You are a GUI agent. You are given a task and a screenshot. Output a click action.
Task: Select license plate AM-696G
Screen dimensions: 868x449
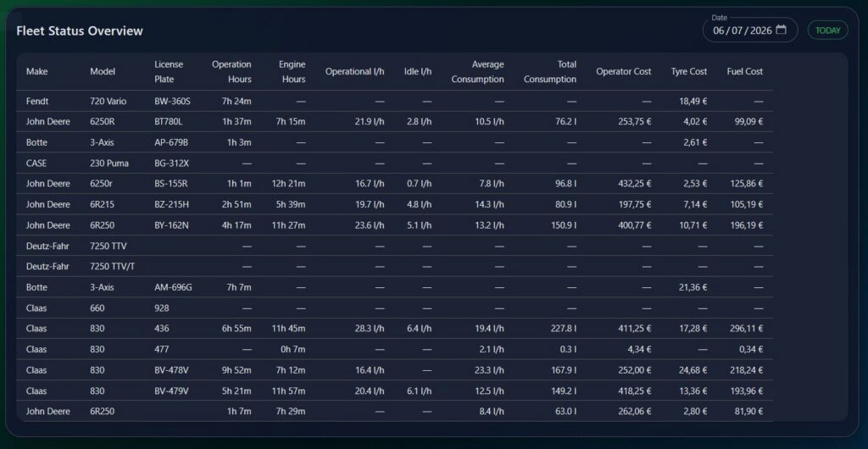173,287
